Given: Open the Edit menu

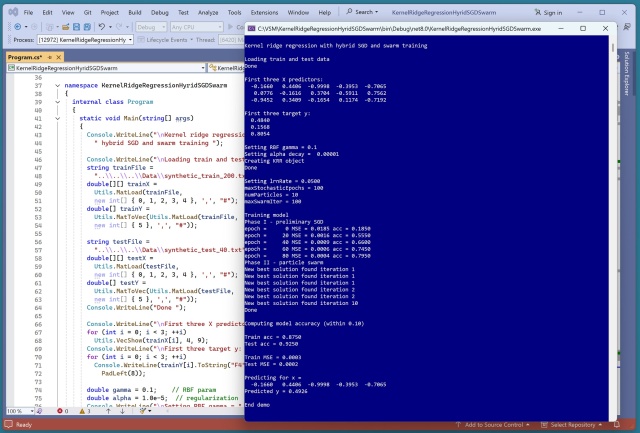Looking at the screenshot, I should (x=47, y=12).
